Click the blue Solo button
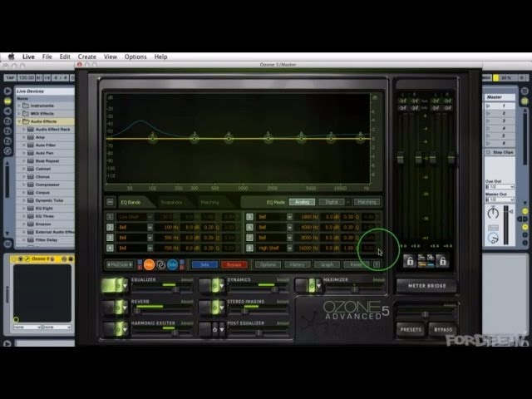 coord(204,264)
